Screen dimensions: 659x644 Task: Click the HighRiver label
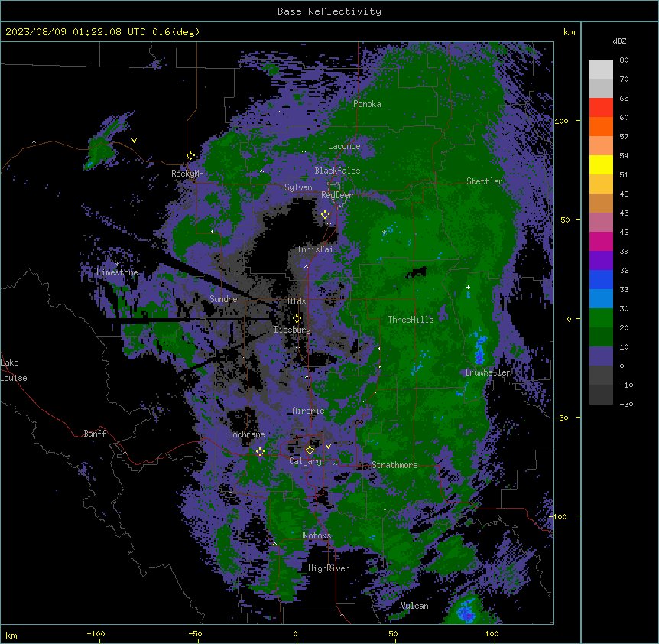tap(329, 568)
